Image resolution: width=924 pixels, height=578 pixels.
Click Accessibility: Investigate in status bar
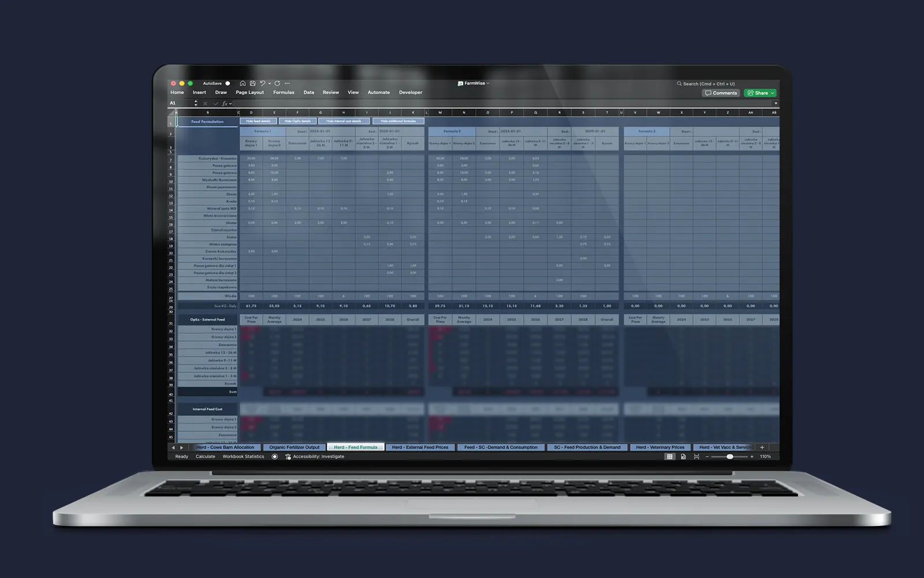[315, 457]
